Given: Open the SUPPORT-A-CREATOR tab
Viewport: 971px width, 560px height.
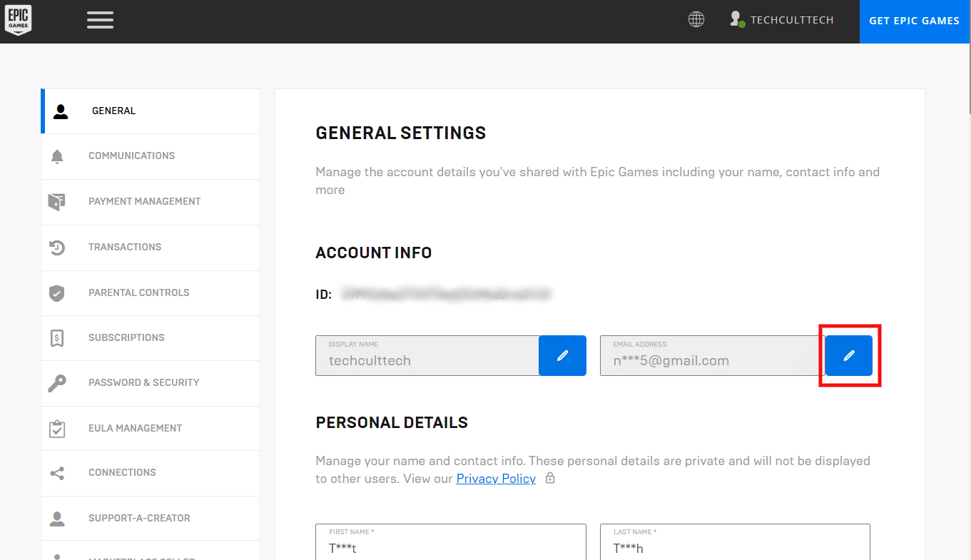Looking at the screenshot, I should click(151, 519).
